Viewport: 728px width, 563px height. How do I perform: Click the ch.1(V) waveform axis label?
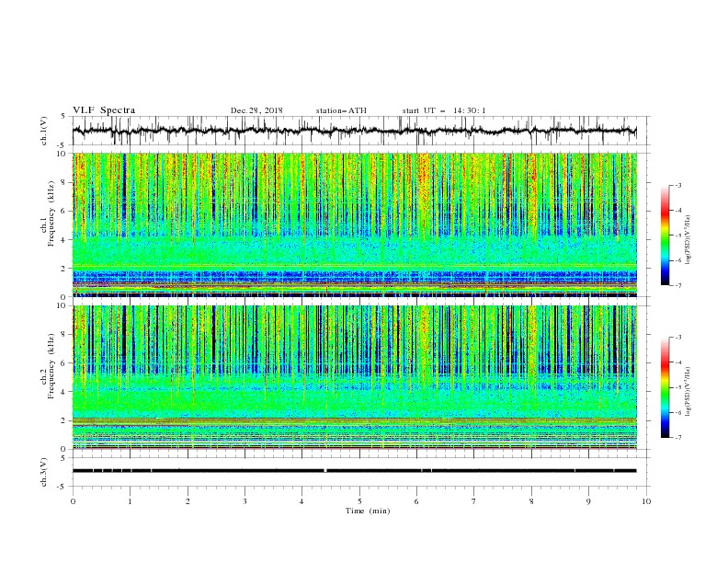tap(44, 131)
